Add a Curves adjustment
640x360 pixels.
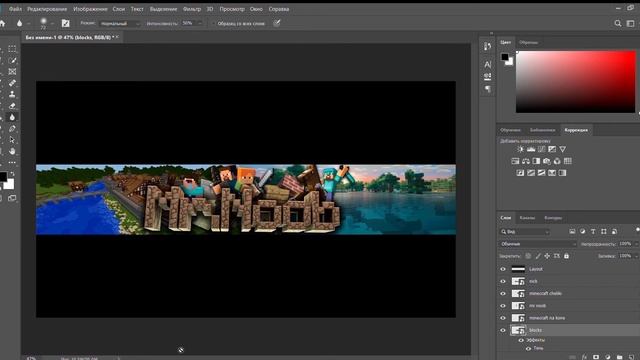point(542,149)
